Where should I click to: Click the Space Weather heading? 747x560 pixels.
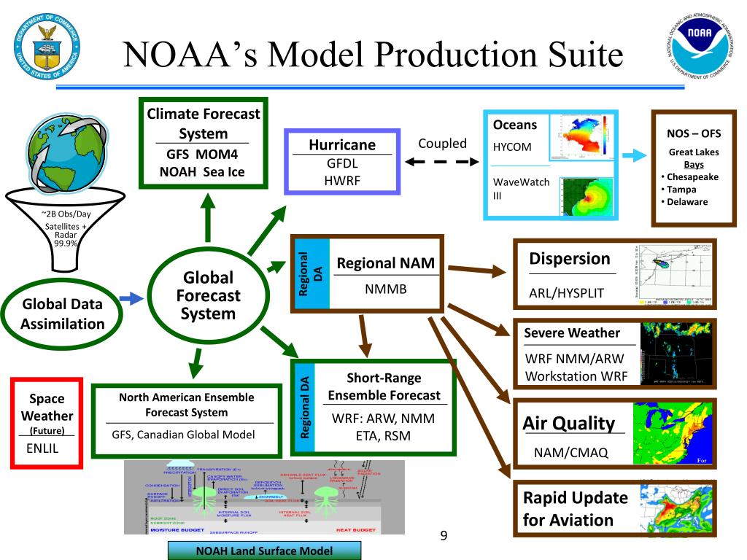pos(47,407)
